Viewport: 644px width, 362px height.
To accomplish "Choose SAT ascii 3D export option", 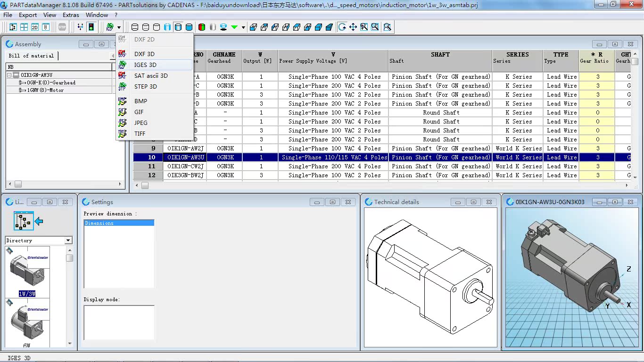I will [x=155, y=75].
